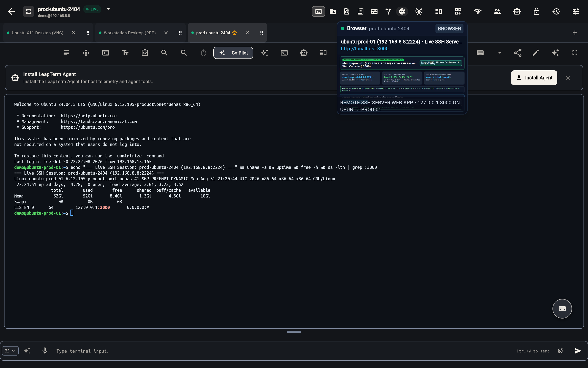The width and height of the screenshot is (588, 368).
Task: Open the history clock icon
Action: click(x=556, y=11)
